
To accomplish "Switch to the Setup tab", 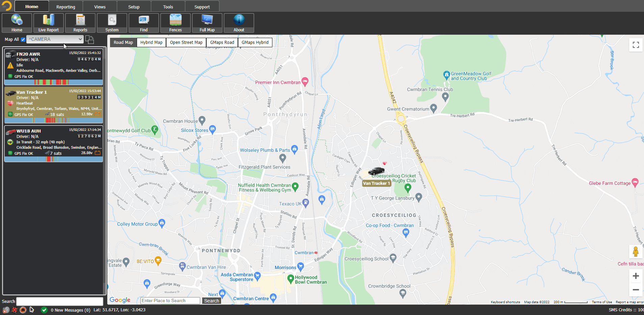I will tap(134, 6).
